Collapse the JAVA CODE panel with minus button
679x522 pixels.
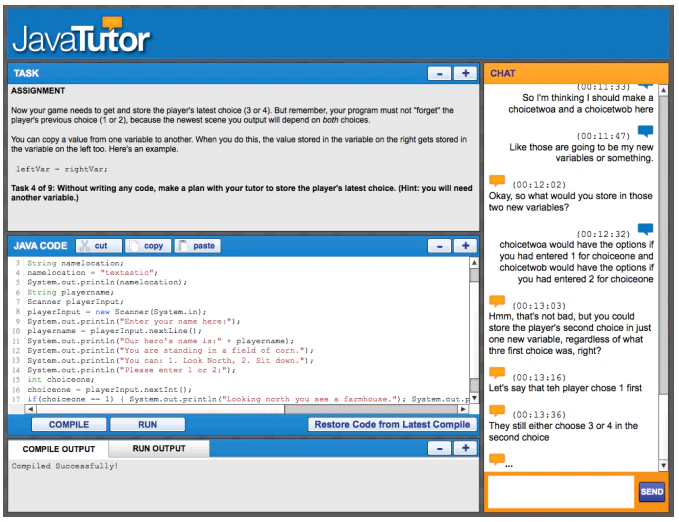pyautogui.click(x=439, y=246)
